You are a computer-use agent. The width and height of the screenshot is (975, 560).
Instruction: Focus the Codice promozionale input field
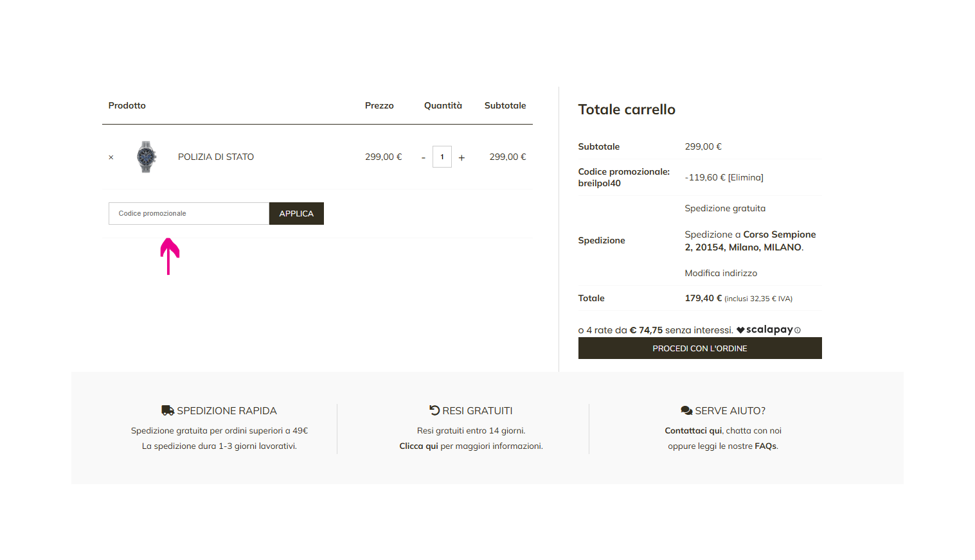click(x=188, y=213)
